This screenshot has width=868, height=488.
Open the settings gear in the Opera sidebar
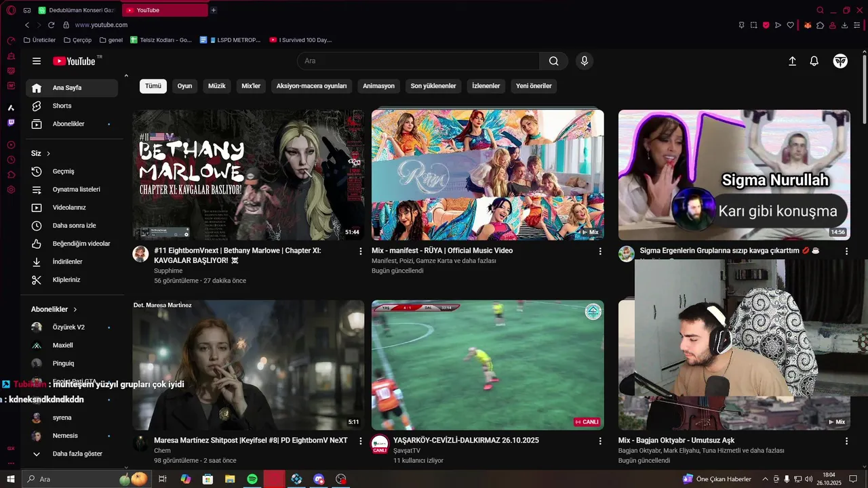click(x=11, y=190)
